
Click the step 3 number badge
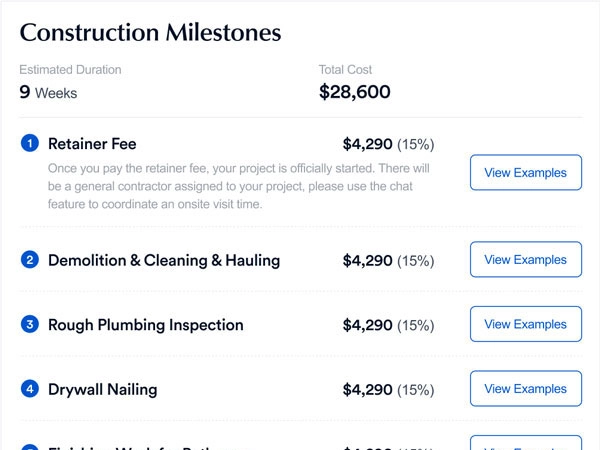tap(29, 324)
